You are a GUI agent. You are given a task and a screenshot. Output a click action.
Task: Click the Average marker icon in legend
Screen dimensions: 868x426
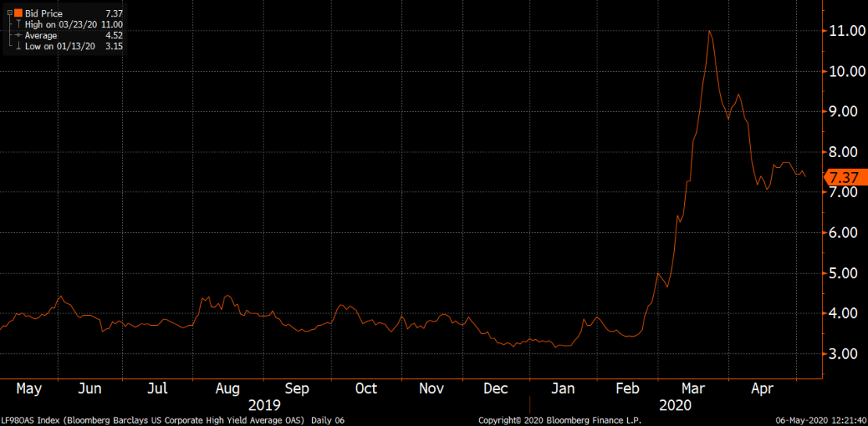(x=17, y=36)
